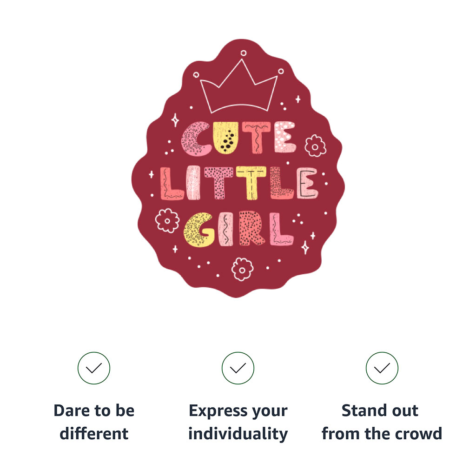Image resolution: width=476 pixels, height=476 pixels.
Task: Click the checkmark above Express your individuality
Action: (x=238, y=368)
